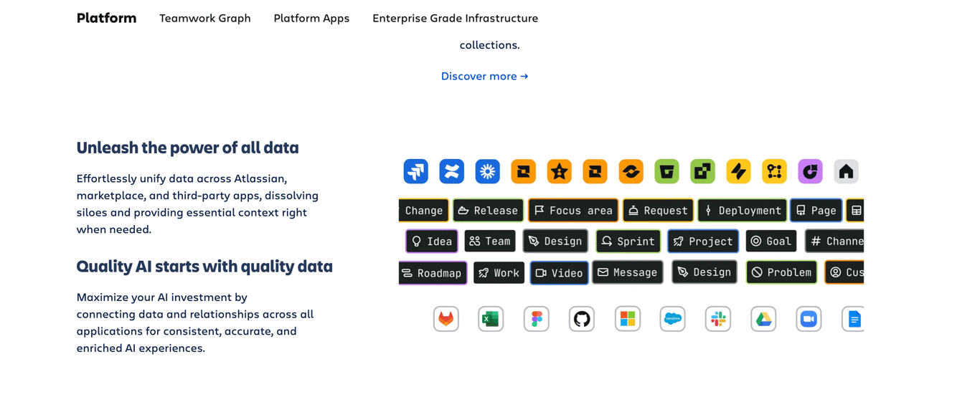Screen dimensions: 980x402
Task: Click the GitLab fox logo icon
Action: 446,319
